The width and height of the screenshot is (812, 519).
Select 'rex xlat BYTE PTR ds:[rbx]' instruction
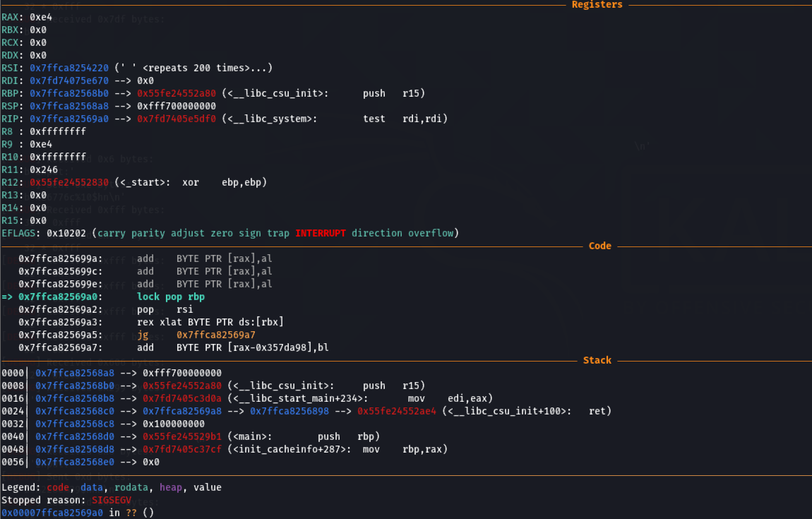tap(210, 322)
